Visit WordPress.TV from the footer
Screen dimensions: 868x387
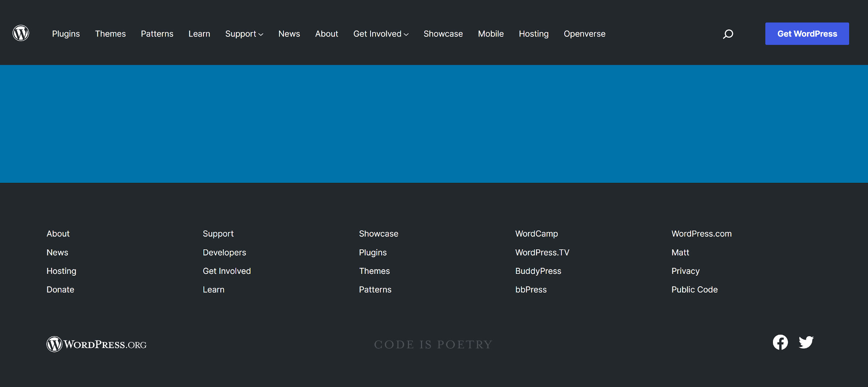coord(542,252)
